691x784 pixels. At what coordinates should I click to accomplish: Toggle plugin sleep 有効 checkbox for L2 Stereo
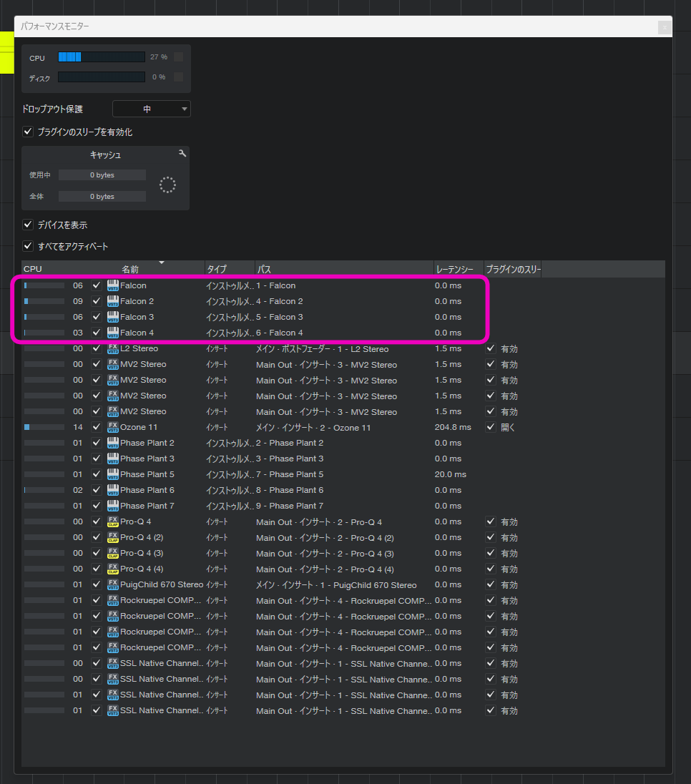tap(491, 348)
